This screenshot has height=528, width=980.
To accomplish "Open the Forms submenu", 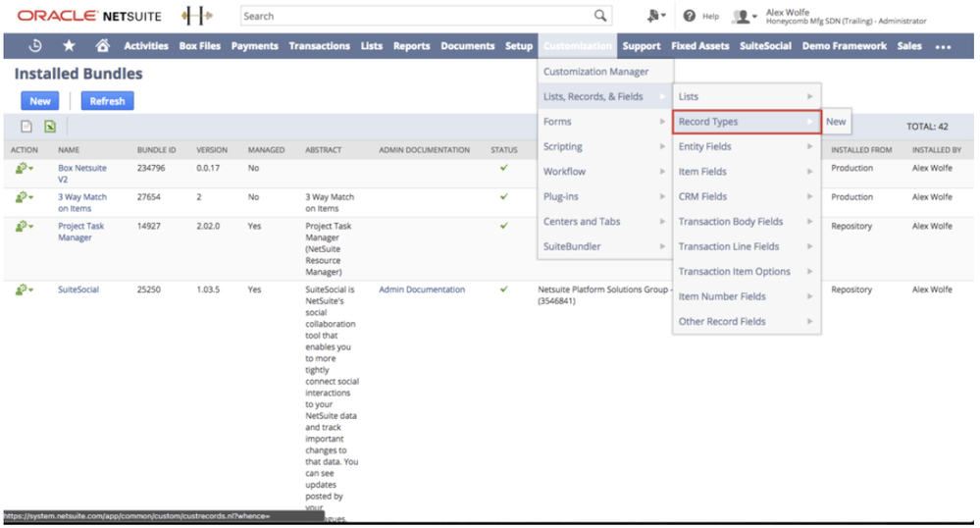I will click(604, 122).
